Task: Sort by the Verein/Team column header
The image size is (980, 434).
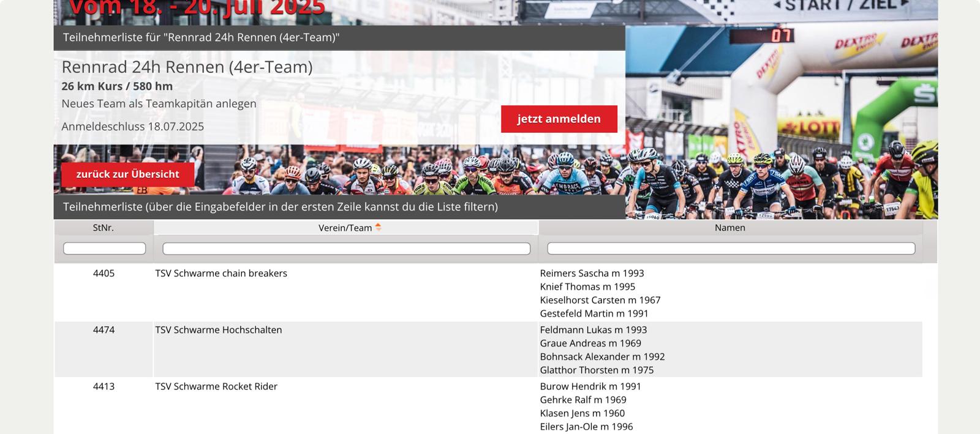Action: [x=345, y=228]
